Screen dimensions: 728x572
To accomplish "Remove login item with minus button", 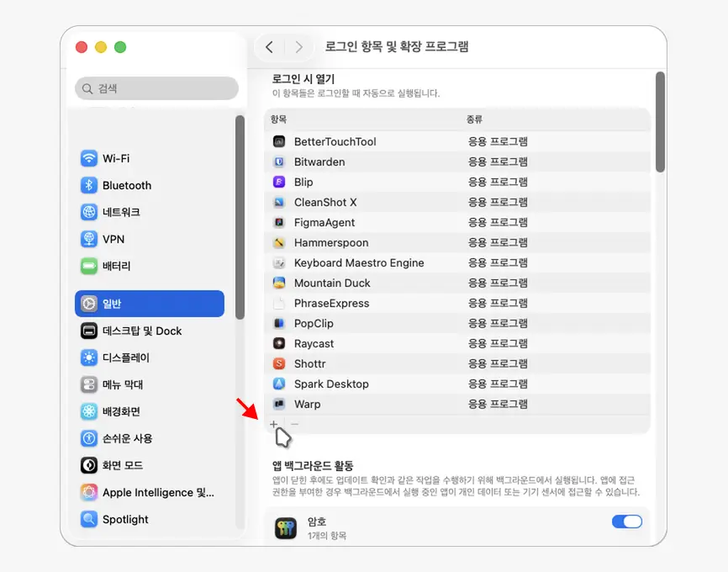I will 295,424.
